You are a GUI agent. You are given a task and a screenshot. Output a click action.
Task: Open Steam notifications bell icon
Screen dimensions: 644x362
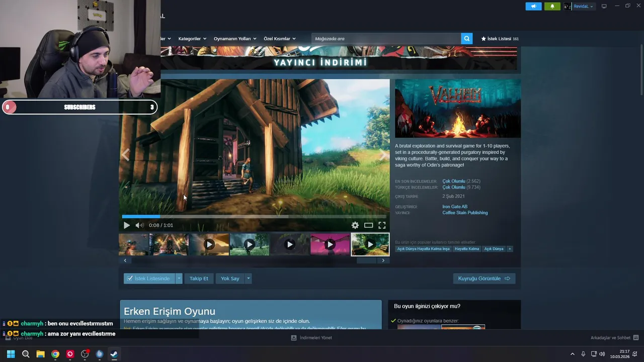coord(552,6)
